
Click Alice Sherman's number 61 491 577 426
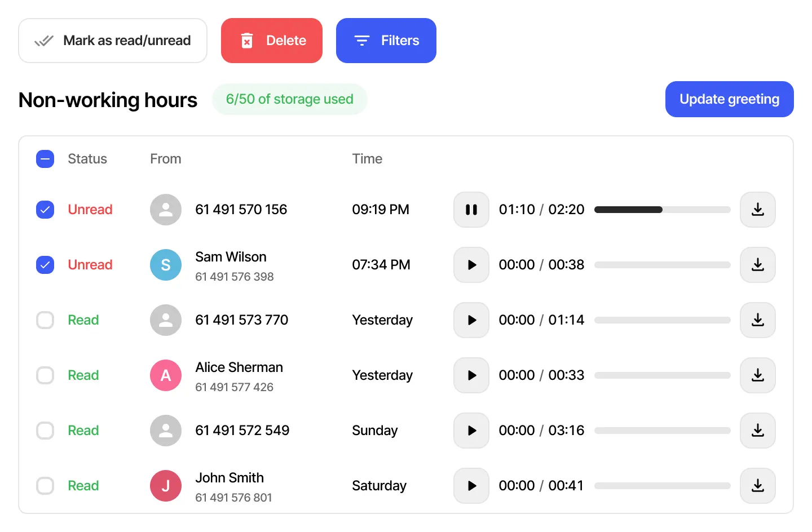click(x=235, y=387)
